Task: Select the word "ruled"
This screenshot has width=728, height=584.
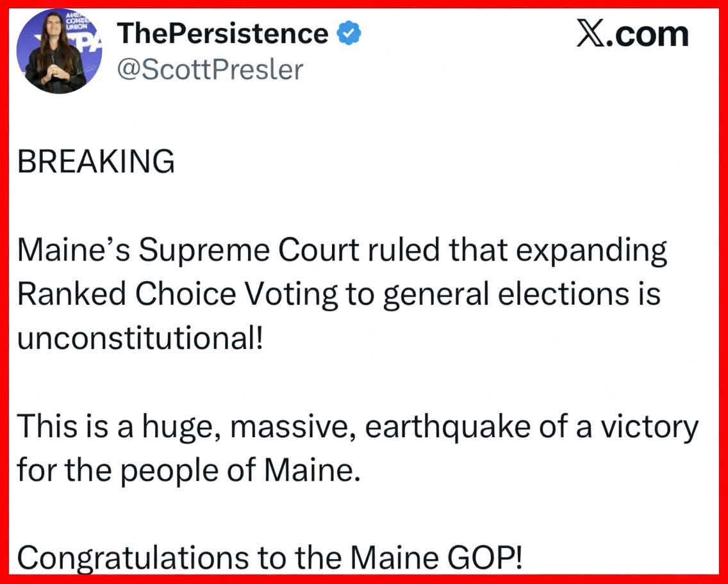Action: point(401,252)
